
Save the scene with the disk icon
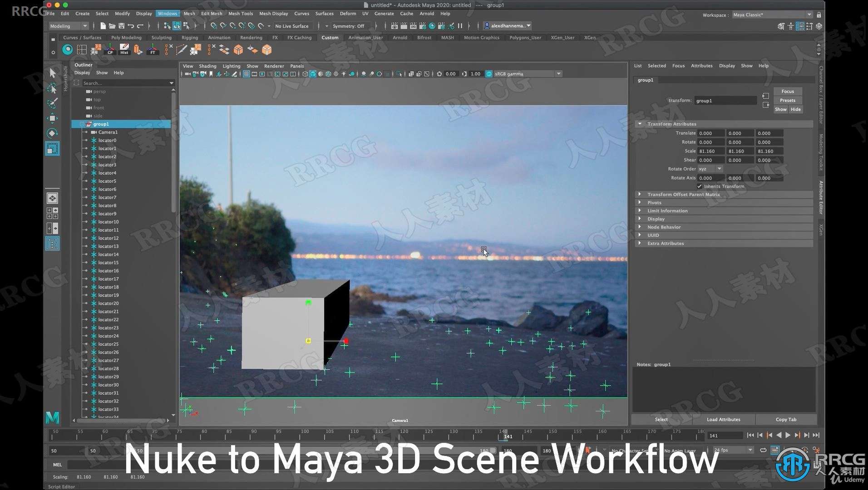click(121, 26)
